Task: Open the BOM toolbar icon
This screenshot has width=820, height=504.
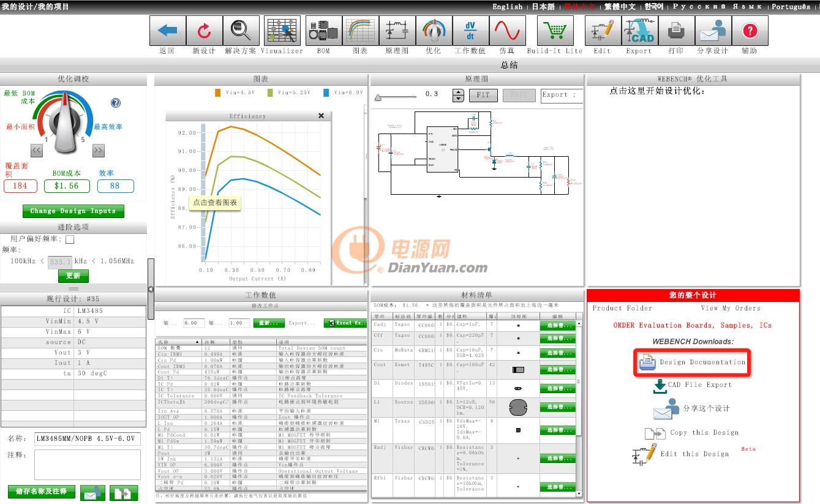Action: [x=323, y=31]
